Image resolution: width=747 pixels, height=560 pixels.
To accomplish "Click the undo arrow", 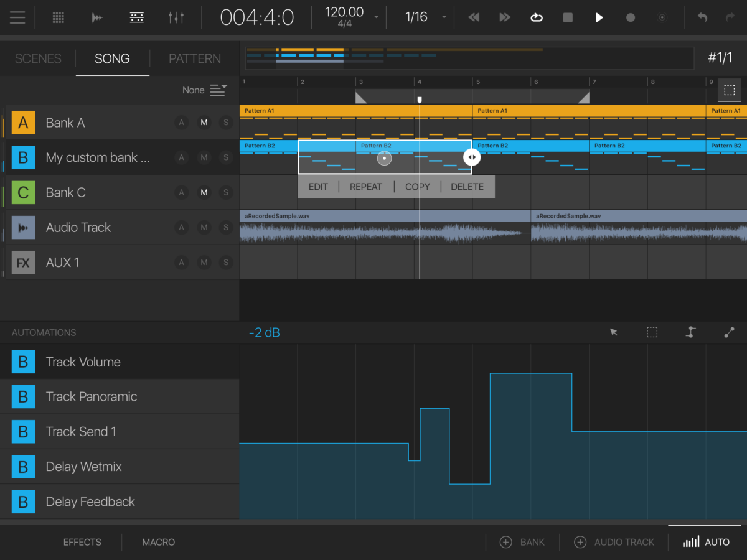I will coord(702,17).
